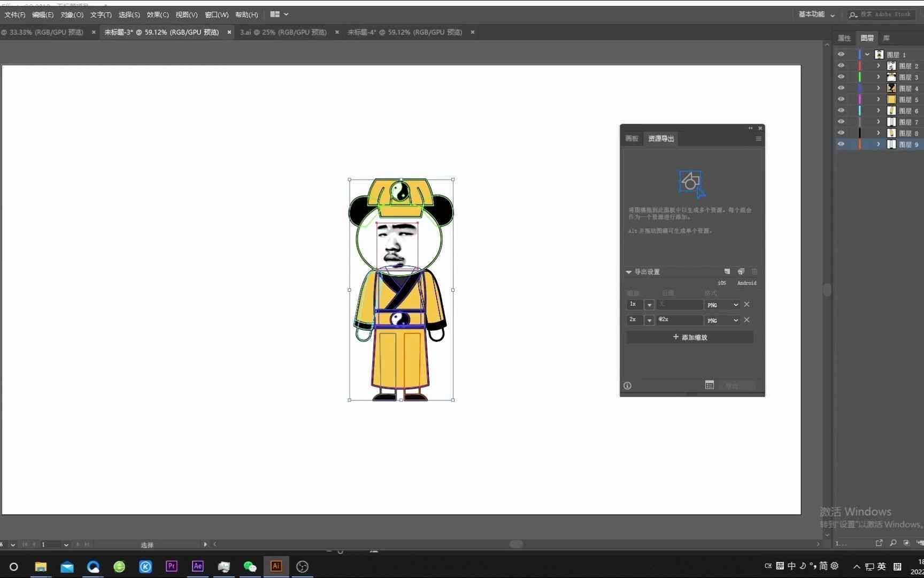Switch to the 3.ai document tab
924x578 pixels.
283,32
